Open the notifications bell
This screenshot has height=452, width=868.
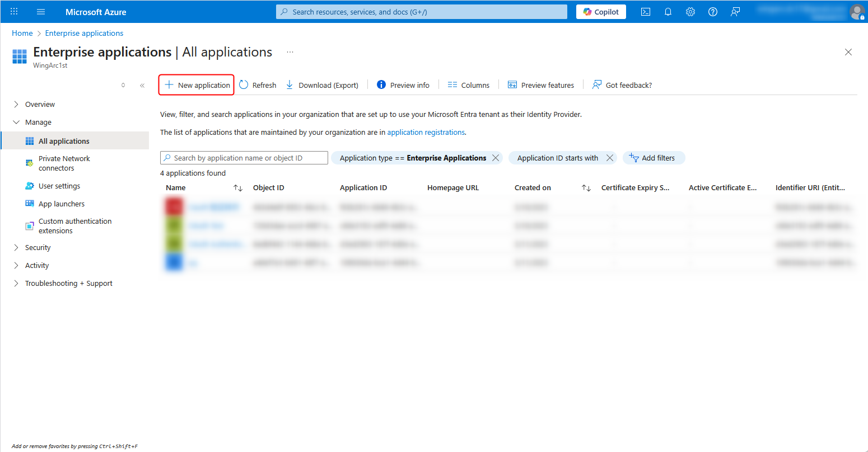[x=668, y=12]
